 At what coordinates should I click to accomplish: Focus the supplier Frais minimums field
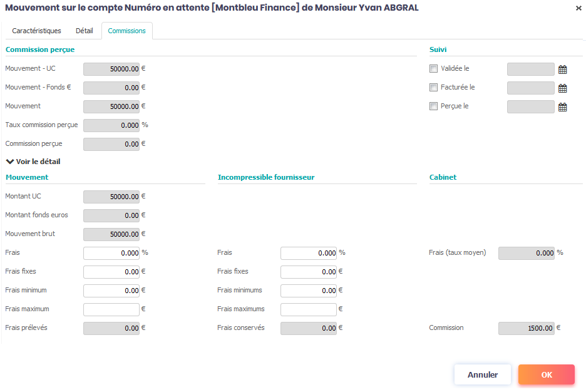(x=308, y=291)
